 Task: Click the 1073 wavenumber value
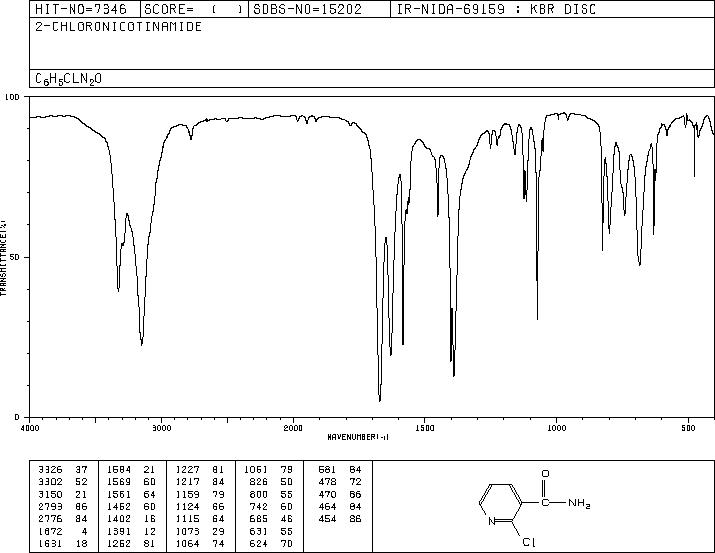(x=187, y=532)
